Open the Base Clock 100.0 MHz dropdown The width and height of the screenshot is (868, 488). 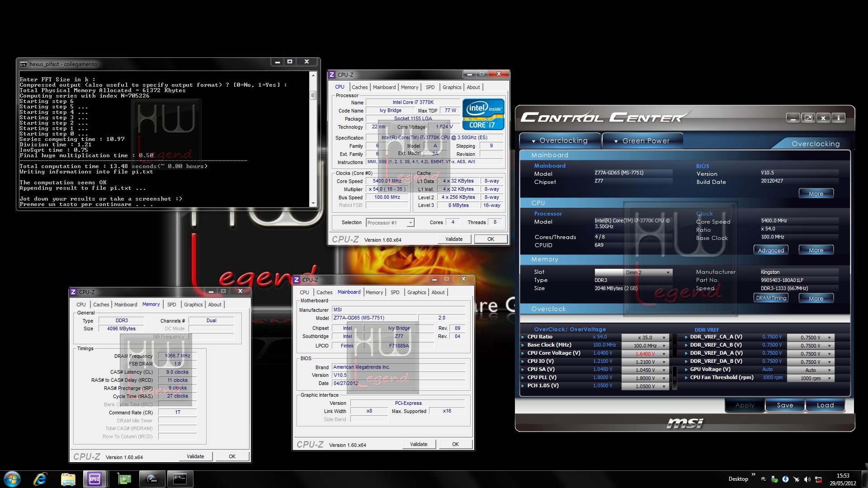point(646,346)
